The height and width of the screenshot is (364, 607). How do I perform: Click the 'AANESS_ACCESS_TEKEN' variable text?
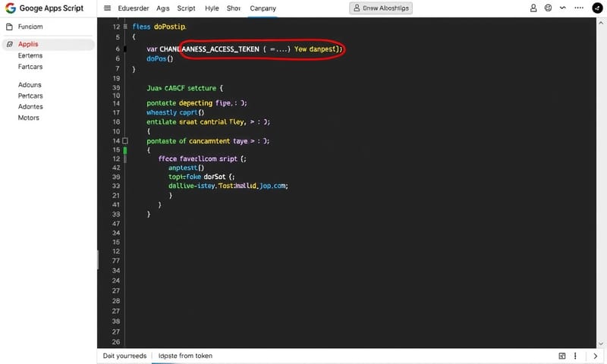click(x=220, y=49)
